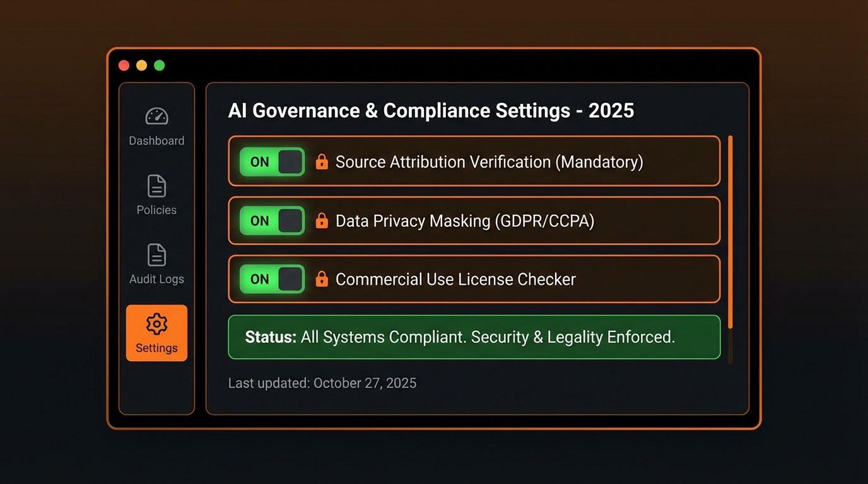
Task: Open the Policies document icon
Action: (156, 187)
